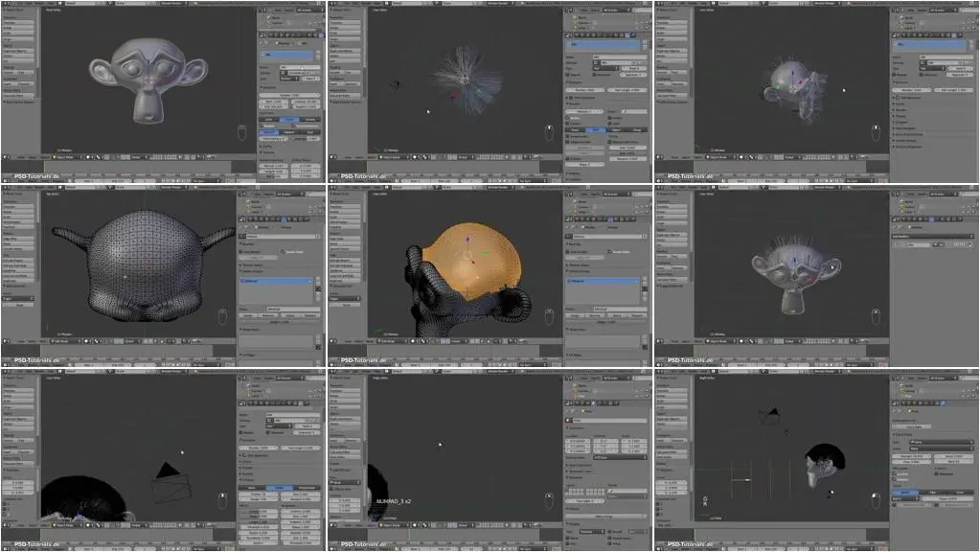980x552 pixels.
Task: Open the frame showing the white hair-strand burst
Action: [x=490, y=91]
